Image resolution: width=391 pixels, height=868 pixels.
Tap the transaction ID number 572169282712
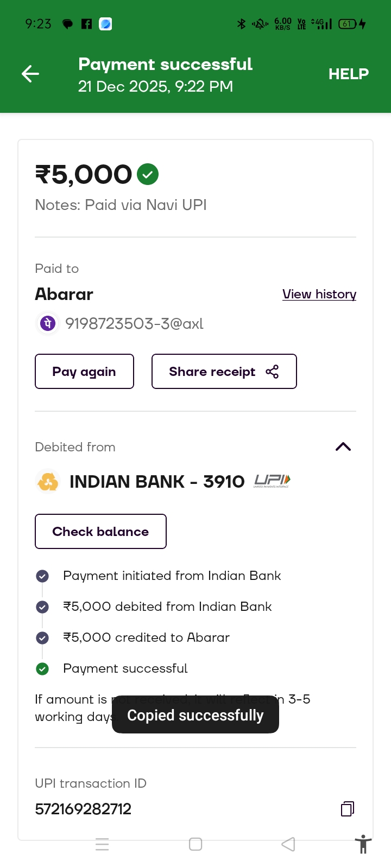[x=83, y=809]
